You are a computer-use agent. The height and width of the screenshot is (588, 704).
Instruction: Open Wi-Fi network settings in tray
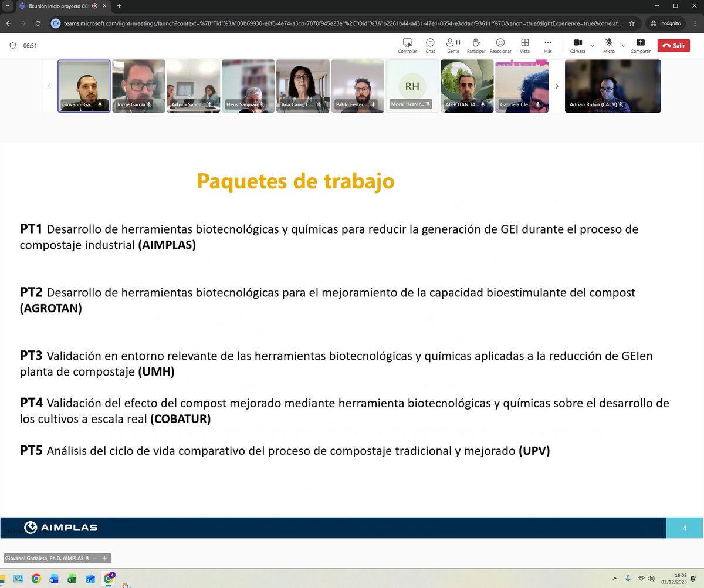pyautogui.click(x=641, y=579)
